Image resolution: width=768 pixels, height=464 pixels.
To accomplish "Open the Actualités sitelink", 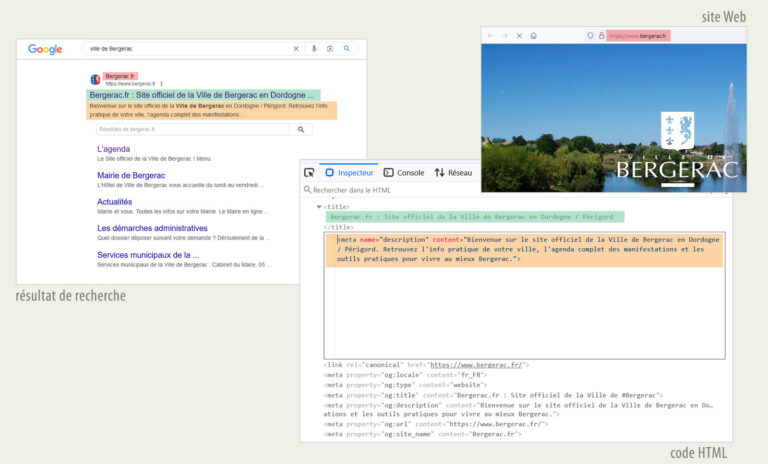I will coord(115,202).
